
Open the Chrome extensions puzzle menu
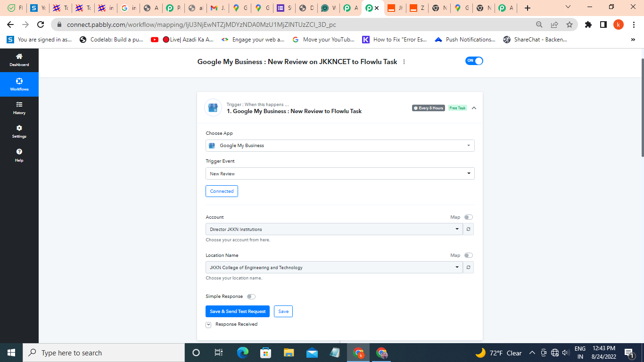588,25
